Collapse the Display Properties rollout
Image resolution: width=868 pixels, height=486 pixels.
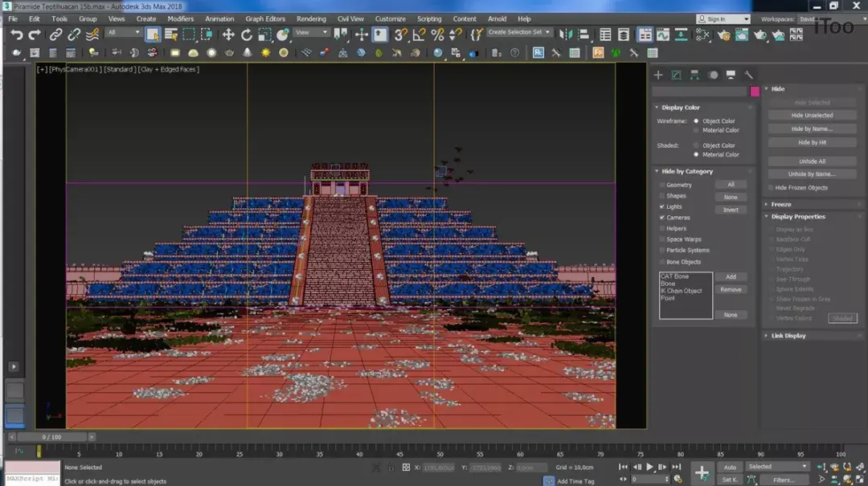(x=798, y=216)
